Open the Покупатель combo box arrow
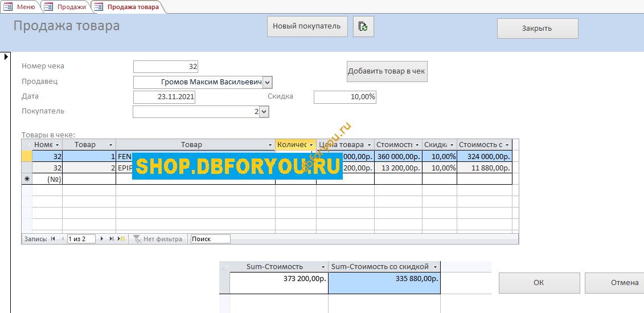This screenshot has width=644, height=313. [x=264, y=112]
